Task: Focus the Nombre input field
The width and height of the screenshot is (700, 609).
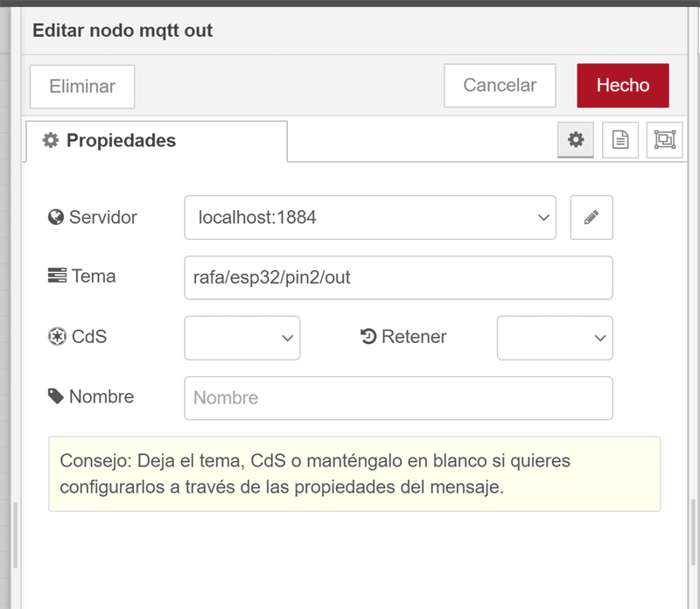Action: [398, 398]
